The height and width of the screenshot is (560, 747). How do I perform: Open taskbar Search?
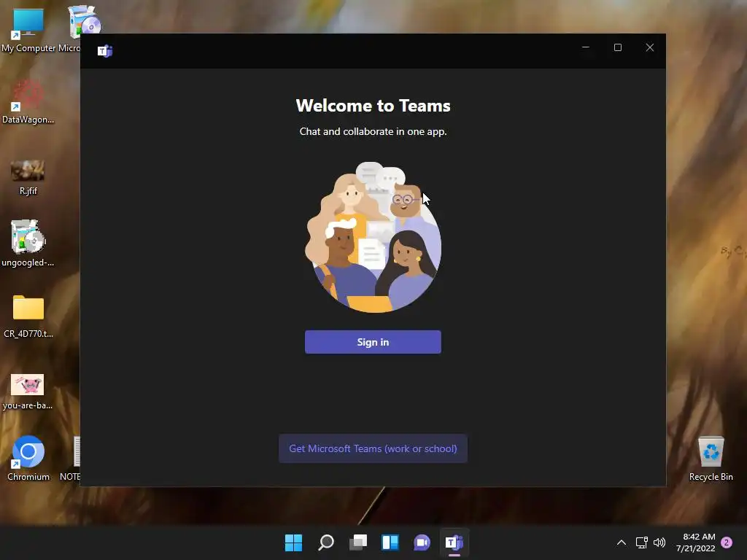[326, 542]
